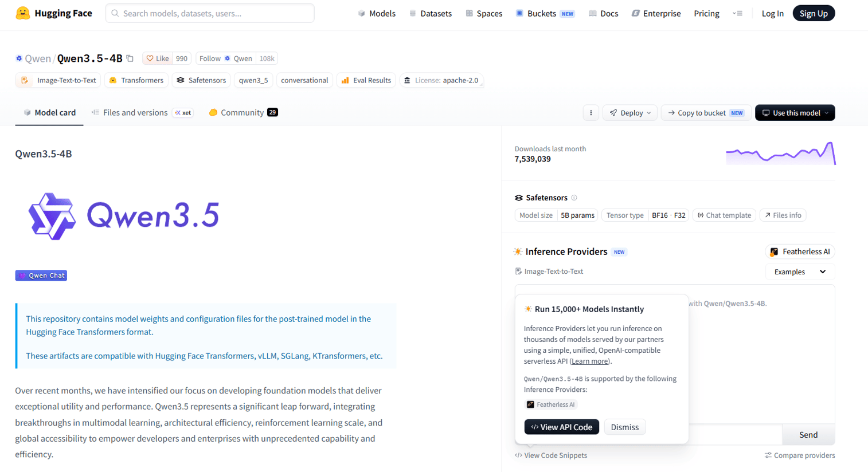The width and height of the screenshot is (868, 472).
Task: Click the heart Like button
Action: (x=158, y=58)
